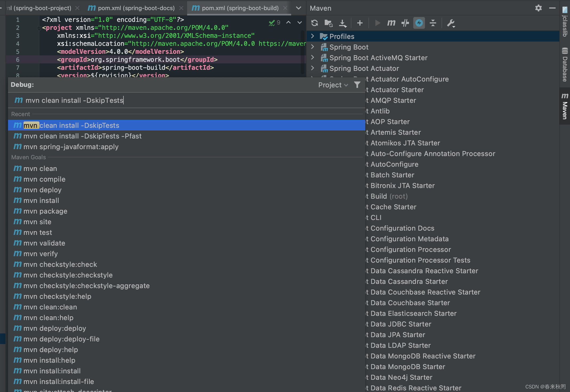
Task: Click Generate Sources and Update Folders icon
Action: 328,23
